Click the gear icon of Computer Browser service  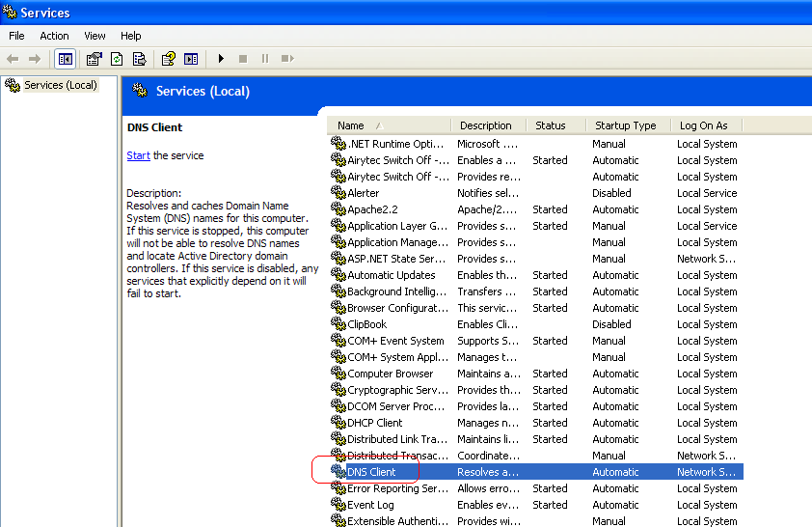[x=338, y=374]
